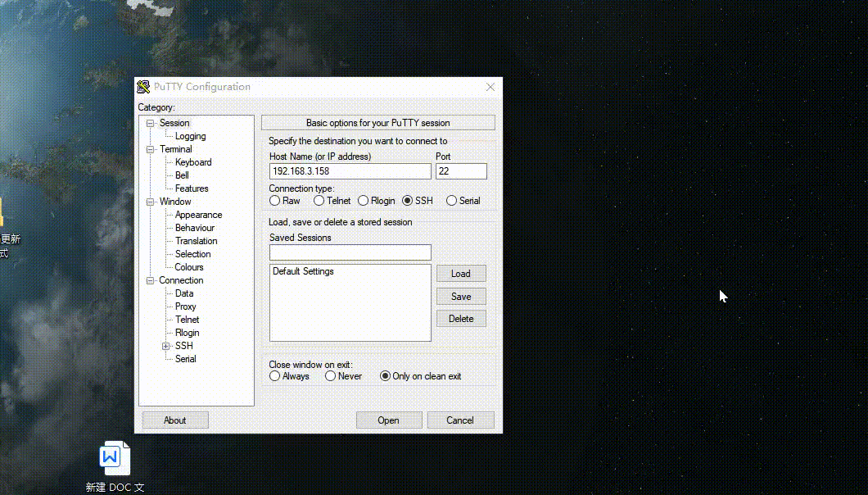This screenshot has width=868, height=495.
Task: Open Logging category
Action: (x=191, y=136)
